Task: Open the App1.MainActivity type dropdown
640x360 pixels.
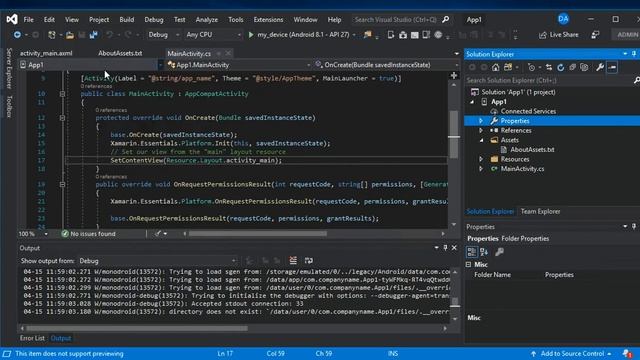Action: tap(239, 65)
